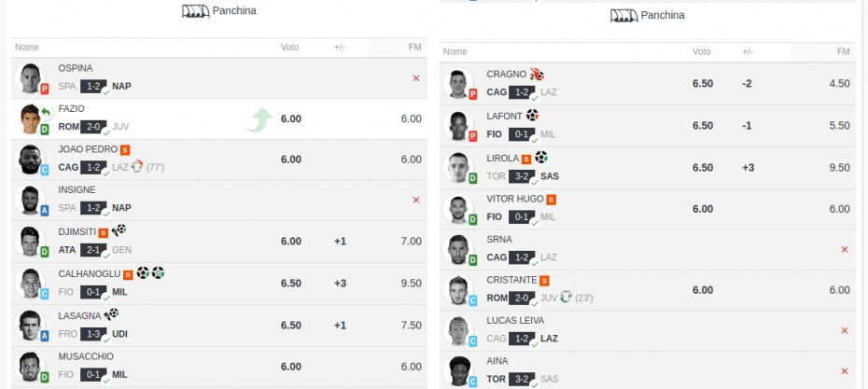This screenshot has height=389, width=868.
Task: Open the player name INSIGNE
Action: point(77,189)
